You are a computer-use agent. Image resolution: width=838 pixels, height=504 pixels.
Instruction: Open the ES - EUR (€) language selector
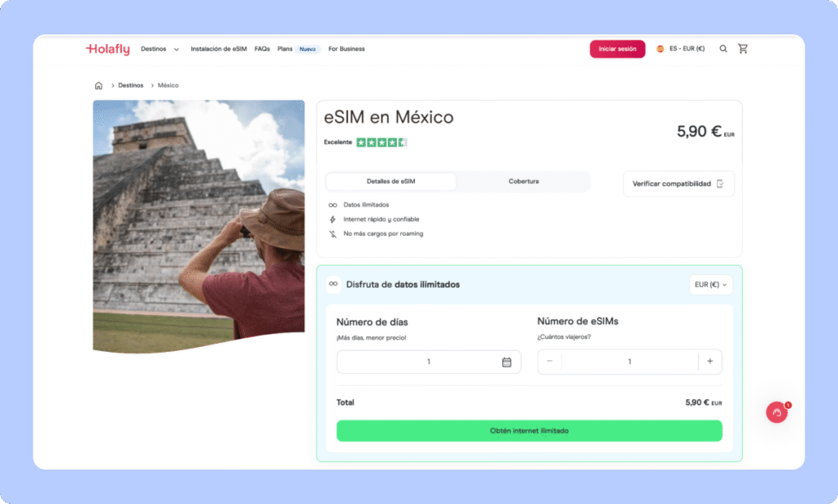pyautogui.click(x=680, y=49)
